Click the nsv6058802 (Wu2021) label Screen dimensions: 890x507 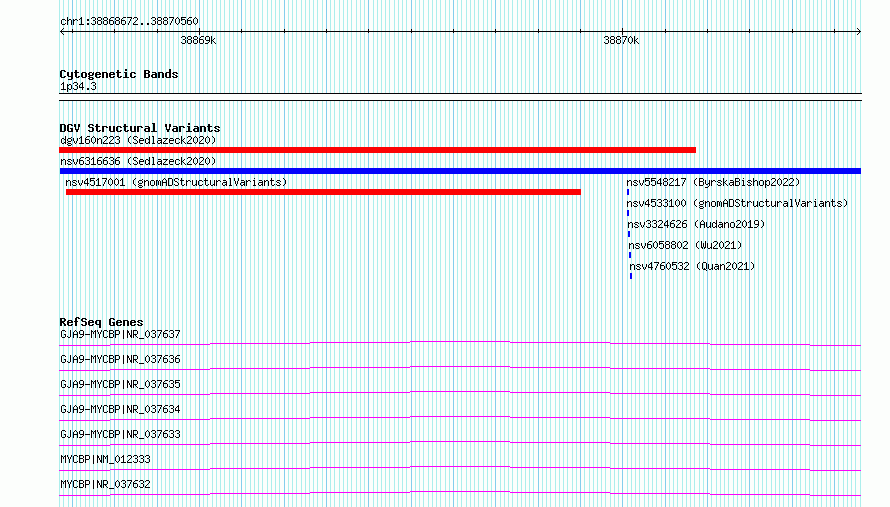pyautogui.click(x=685, y=245)
